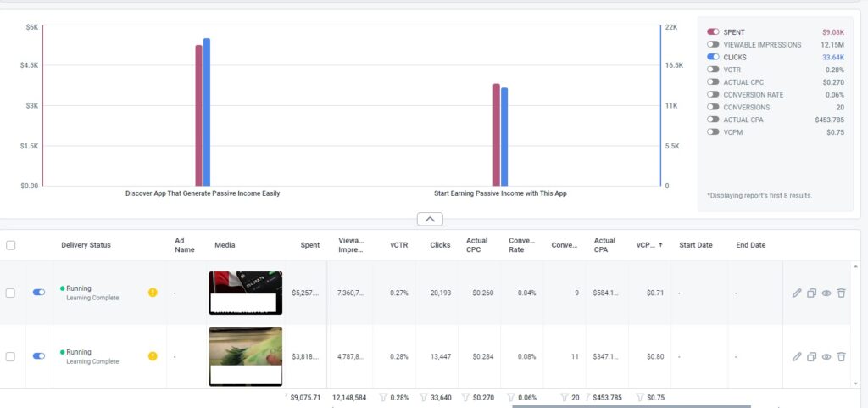Delete the ad with 13,447 clicks
868x408 pixels.
842,356
